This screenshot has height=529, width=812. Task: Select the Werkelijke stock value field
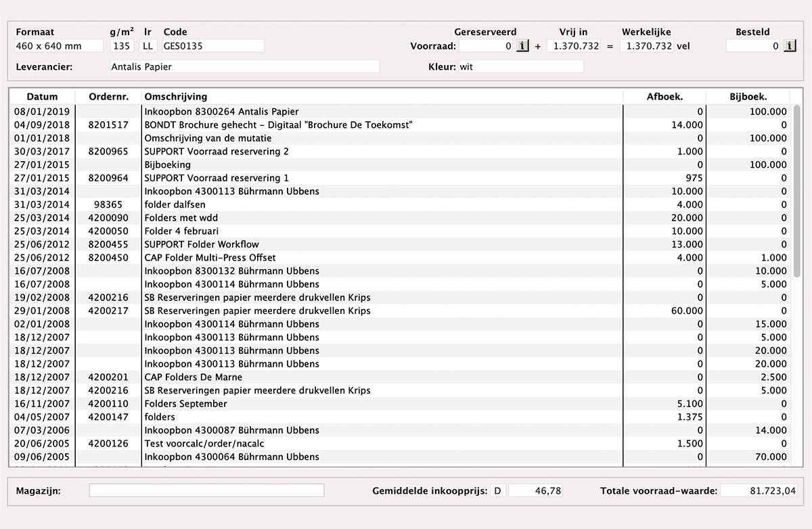tap(646, 46)
